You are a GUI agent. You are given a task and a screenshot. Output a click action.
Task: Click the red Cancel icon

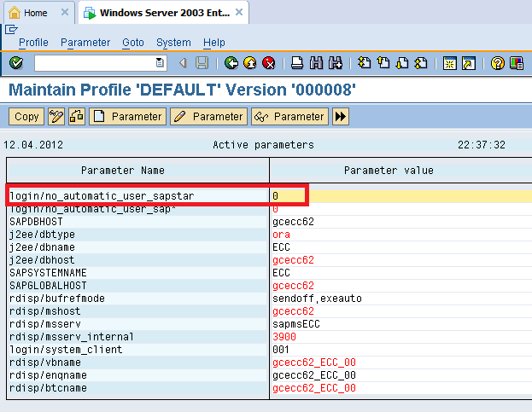tap(269, 63)
